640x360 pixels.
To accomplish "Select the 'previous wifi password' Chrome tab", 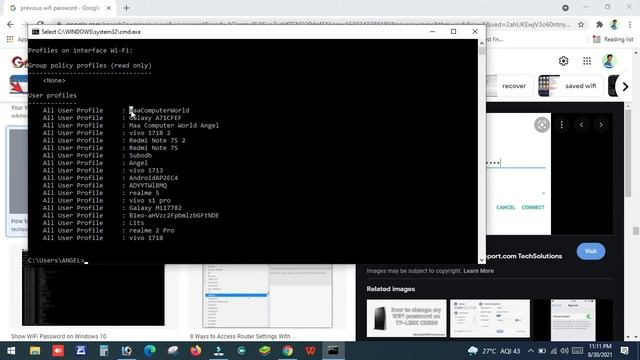I will click(60, 8).
